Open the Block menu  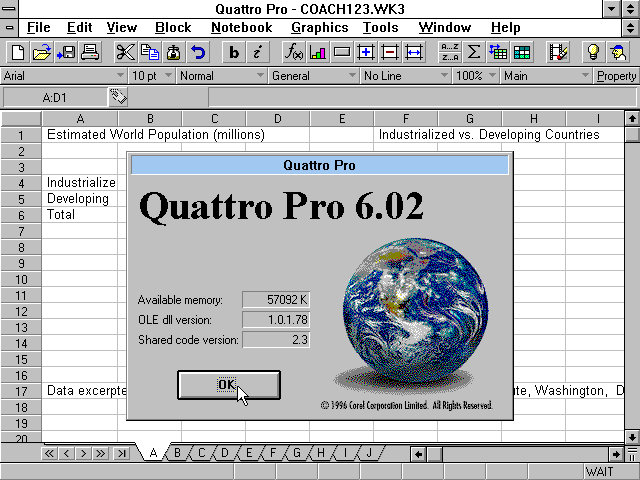click(x=173, y=28)
